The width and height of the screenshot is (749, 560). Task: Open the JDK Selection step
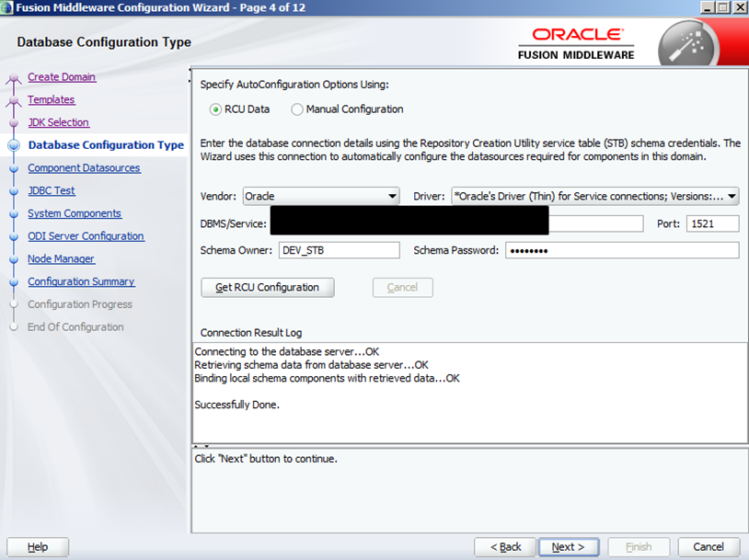(x=58, y=122)
